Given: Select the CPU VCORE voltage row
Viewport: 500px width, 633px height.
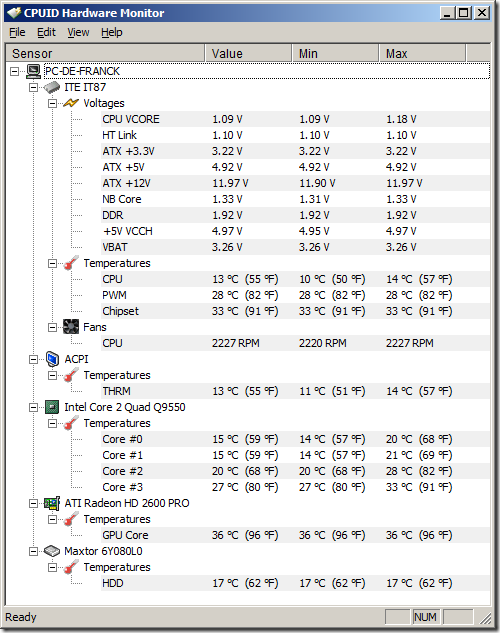Looking at the screenshot, I should pos(295,119).
